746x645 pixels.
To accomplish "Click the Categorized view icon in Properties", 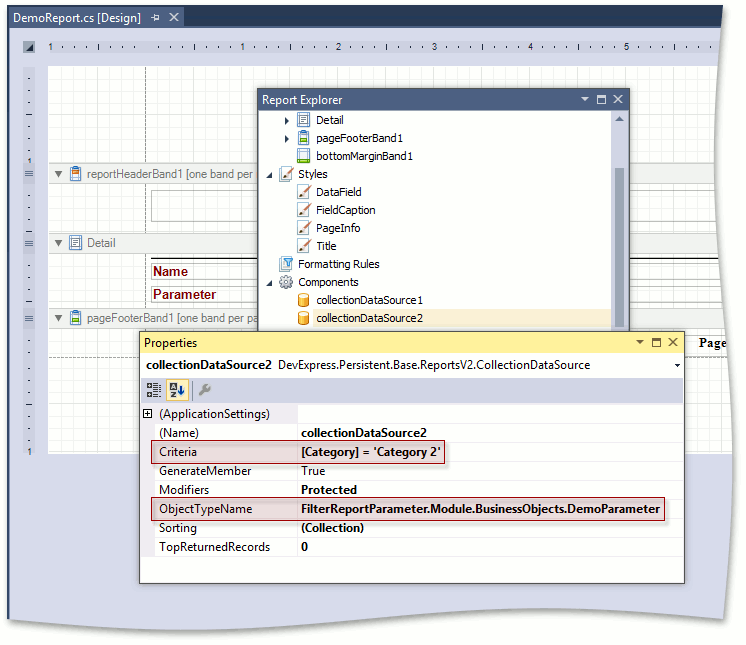I will [154, 391].
